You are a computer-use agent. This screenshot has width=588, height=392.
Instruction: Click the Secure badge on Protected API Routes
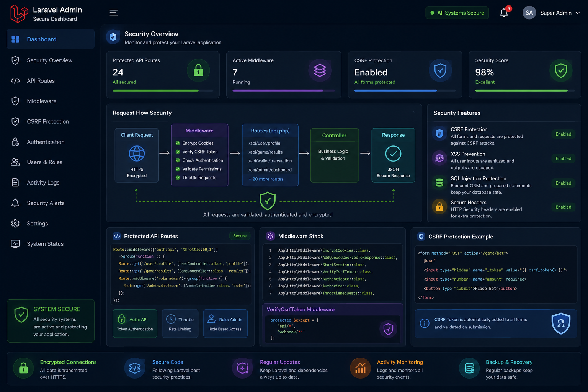click(x=240, y=236)
